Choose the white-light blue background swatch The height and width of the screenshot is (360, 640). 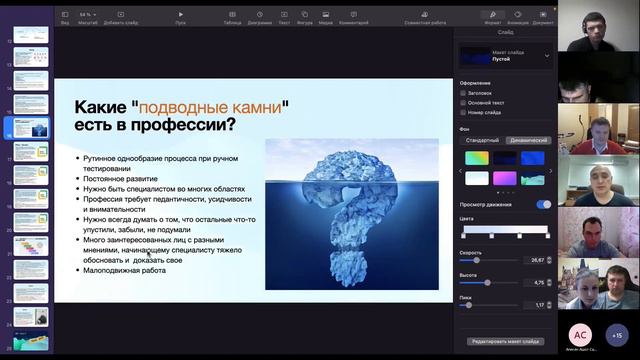(x=477, y=178)
